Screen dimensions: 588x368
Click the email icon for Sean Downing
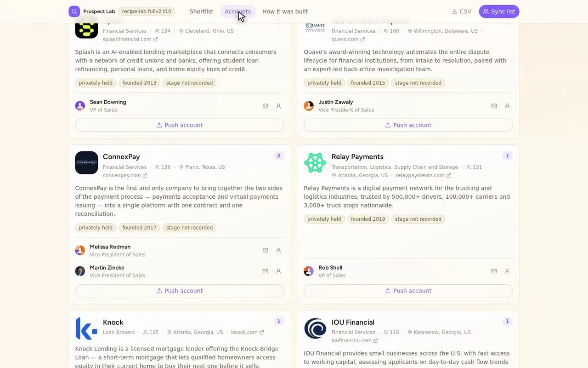click(x=266, y=106)
